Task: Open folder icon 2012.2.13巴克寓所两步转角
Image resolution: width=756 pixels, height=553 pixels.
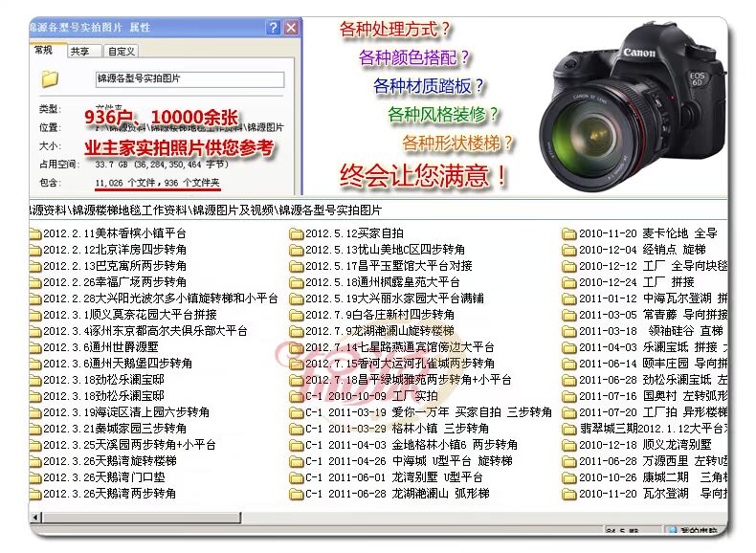Action: pyautogui.click(x=35, y=267)
